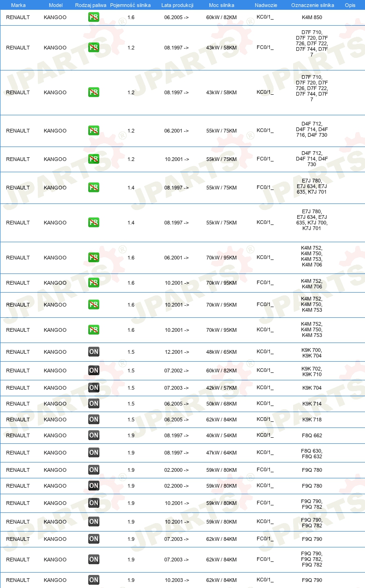The image size is (365, 588).
Task: Click engine code K9K 718
Action: pyautogui.click(x=312, y=420)
